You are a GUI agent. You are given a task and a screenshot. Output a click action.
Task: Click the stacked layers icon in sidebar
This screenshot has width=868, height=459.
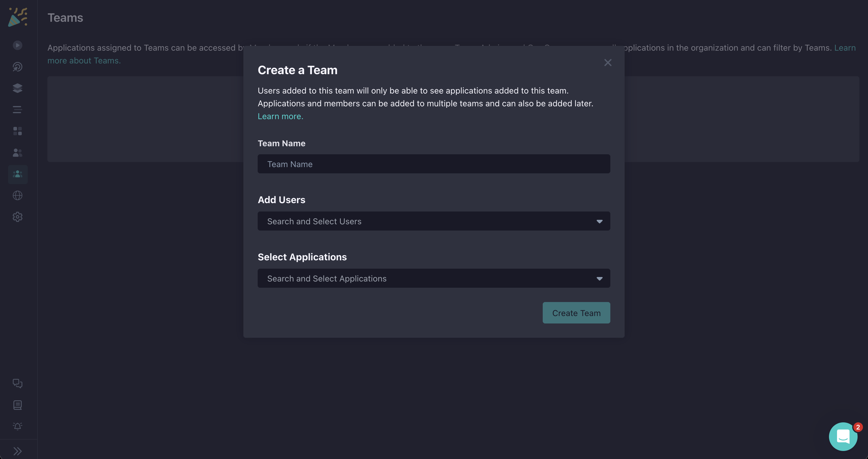(17, 88)
